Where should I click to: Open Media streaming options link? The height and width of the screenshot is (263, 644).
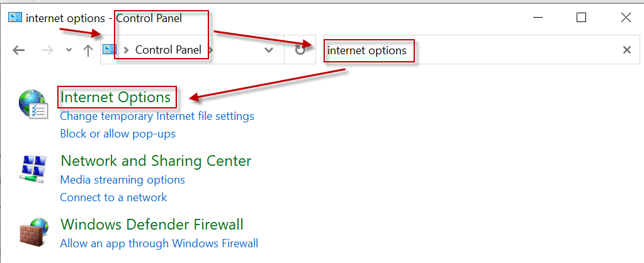(x=122, y=180)
